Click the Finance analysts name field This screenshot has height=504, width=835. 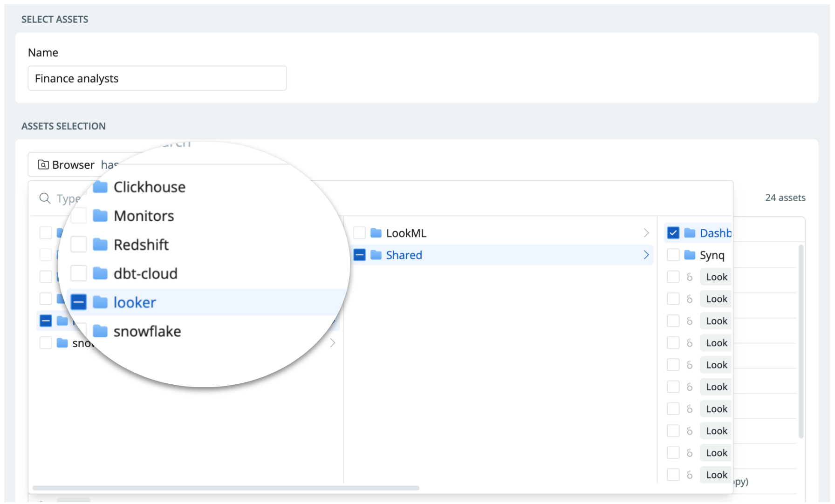point(157,78)
